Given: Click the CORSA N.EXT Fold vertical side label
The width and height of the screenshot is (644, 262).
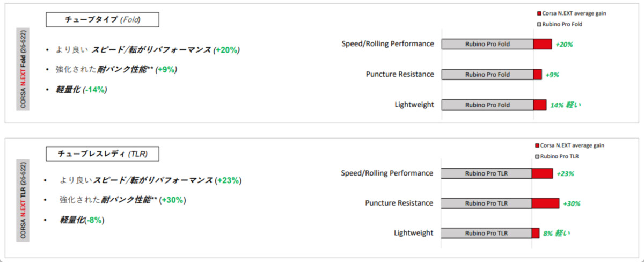Looking at the screenshot, I should 23,69.
